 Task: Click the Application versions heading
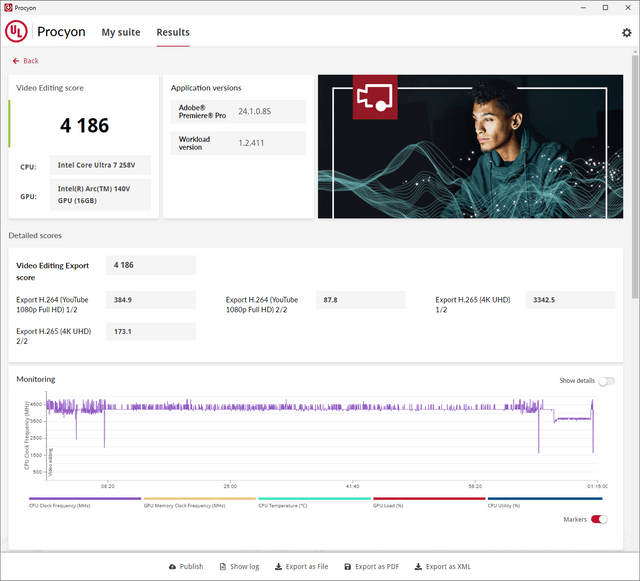click(x=206, y=88)
